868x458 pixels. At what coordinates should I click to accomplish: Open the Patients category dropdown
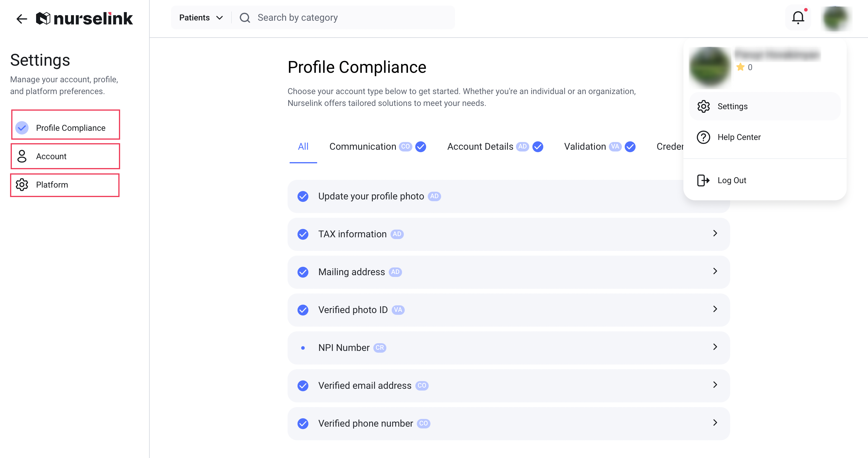click(201, 18)
